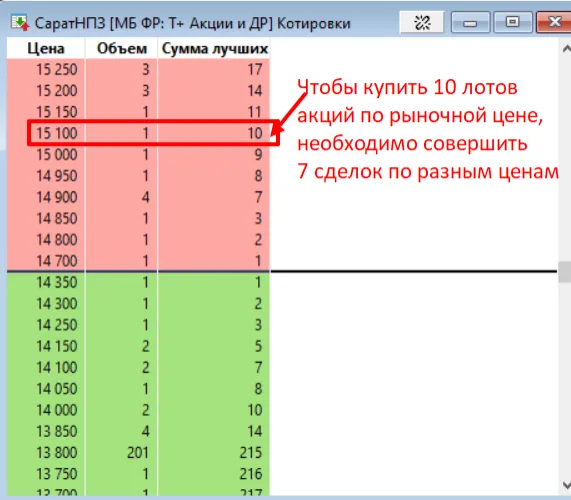Select the highlighted ask price 15 100
This screenshot has width=571, height=500.
pos(57,133)
